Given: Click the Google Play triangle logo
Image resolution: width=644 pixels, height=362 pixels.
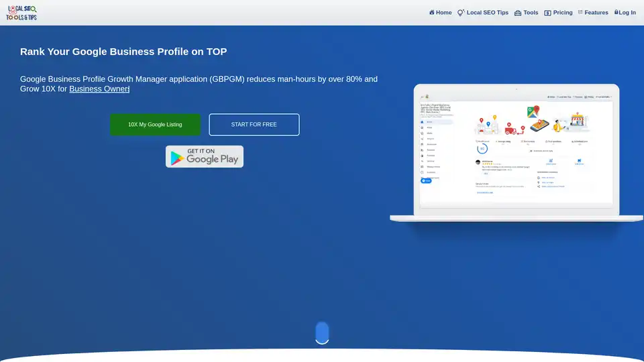Looking at the screenshot, I should click(176, 158).
